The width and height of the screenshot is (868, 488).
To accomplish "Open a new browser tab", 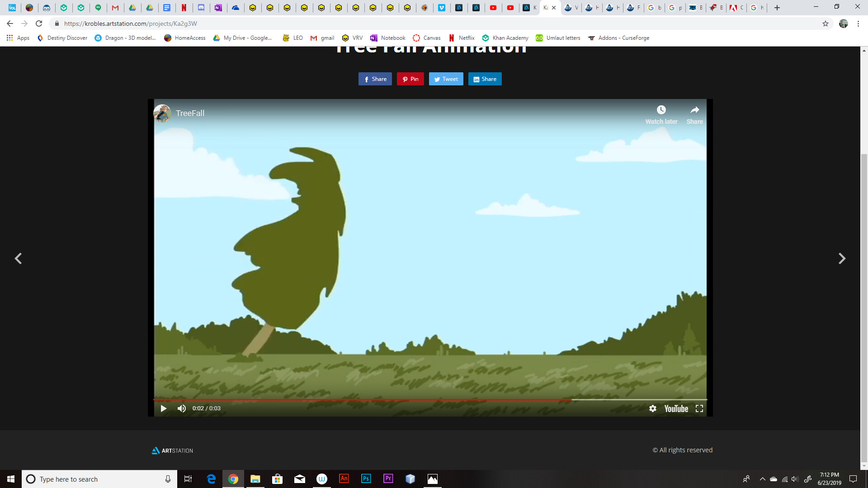I will (777, 8).
